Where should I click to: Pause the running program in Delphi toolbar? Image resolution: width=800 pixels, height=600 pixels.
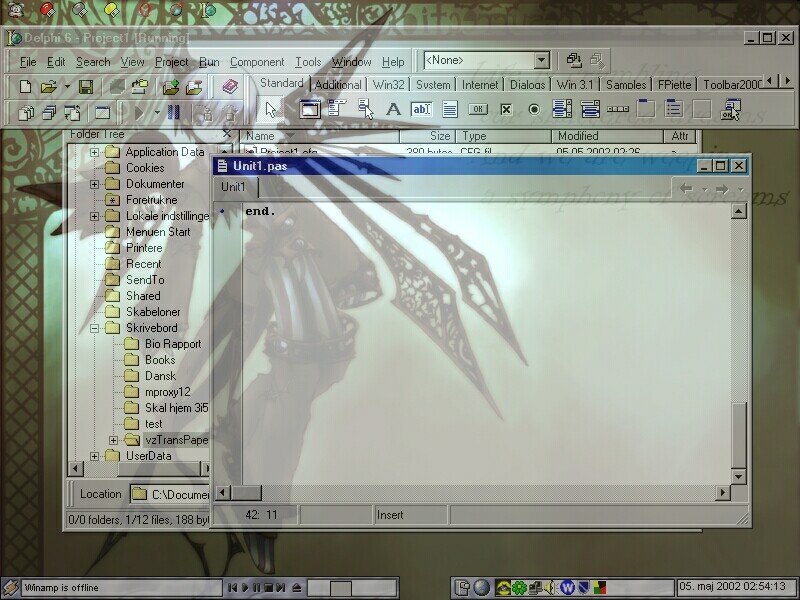173,112
